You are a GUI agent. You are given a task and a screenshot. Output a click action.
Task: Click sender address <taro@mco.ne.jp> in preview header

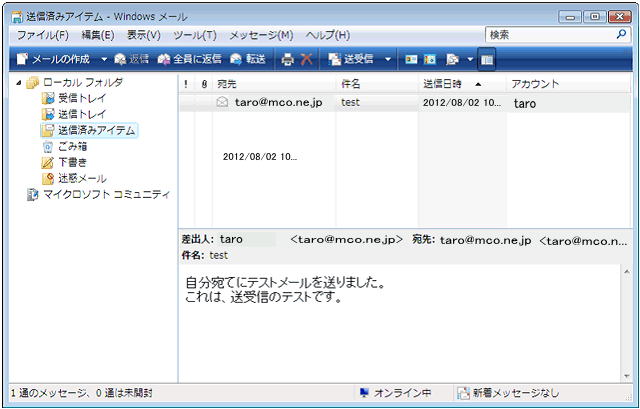click(x=347, y=240)
